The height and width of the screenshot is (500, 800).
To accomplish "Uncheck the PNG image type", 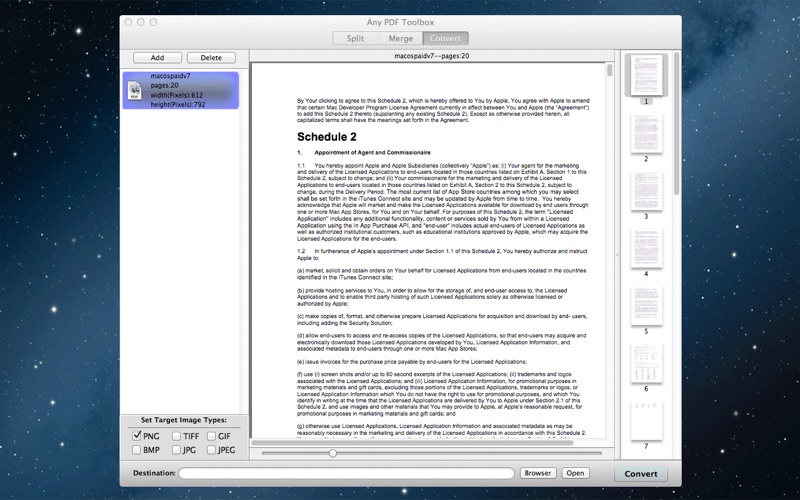I will click(136, 436).
